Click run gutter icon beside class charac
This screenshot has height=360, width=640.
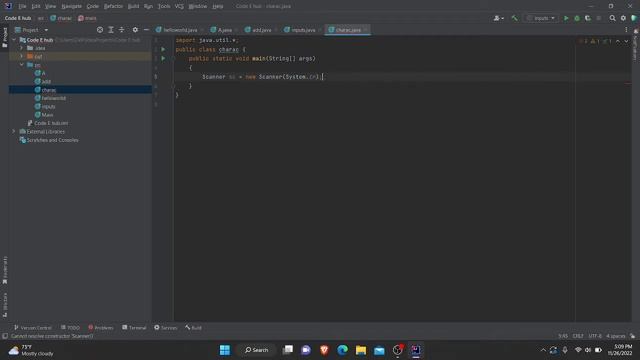click(163, 49)
